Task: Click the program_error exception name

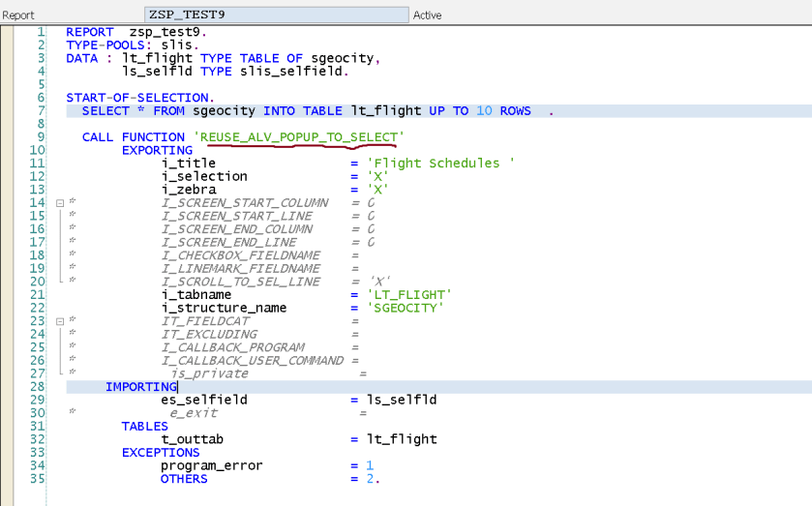Action: [211, 465]
